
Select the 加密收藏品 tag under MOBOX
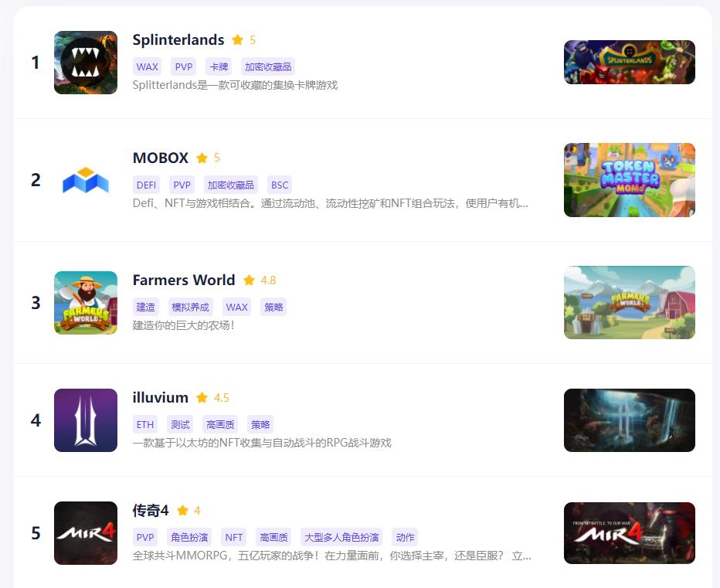[230, 185]
